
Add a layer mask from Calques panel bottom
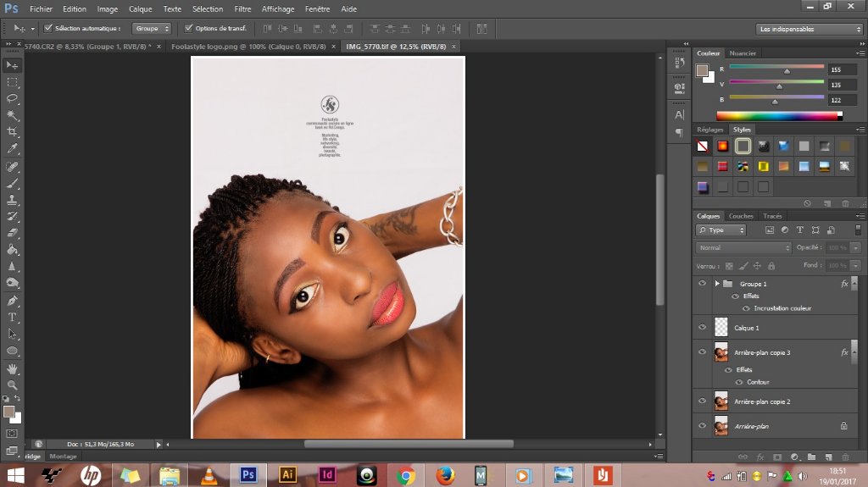[x=777, y=457]
